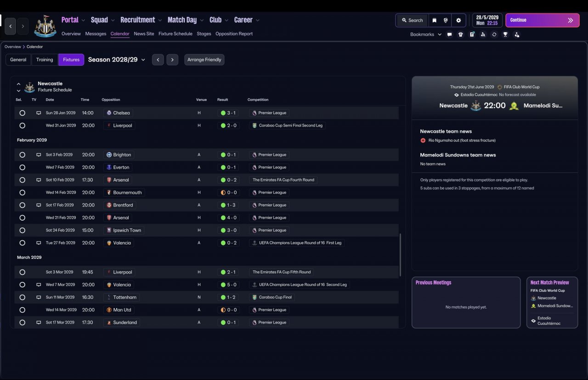Click the FIFA Club World Cup logo
588x380 pixels.
click(x=500, y=87)
